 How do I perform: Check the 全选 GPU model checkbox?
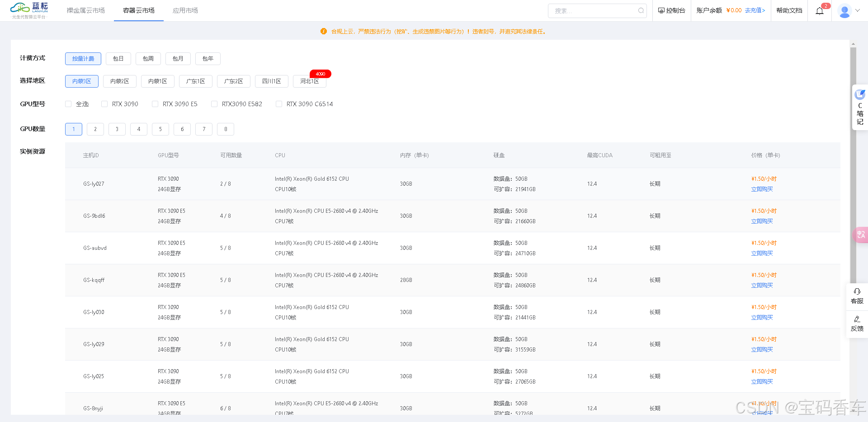(68, 104)
